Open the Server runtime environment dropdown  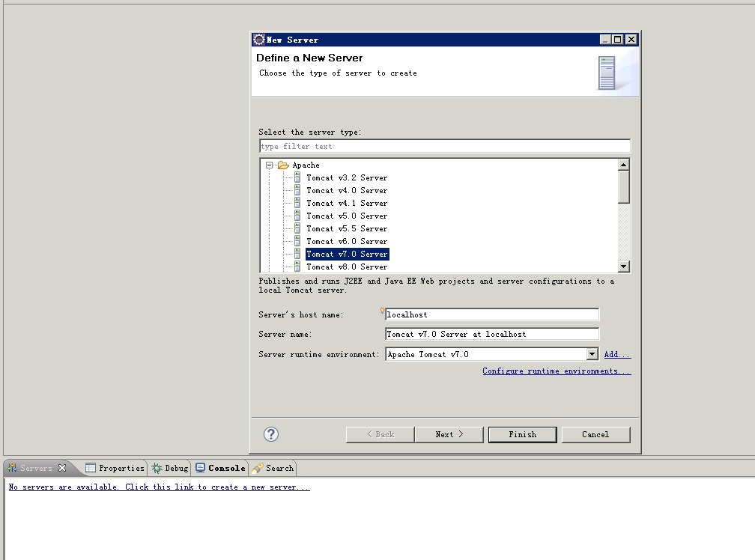pos(592,354)
